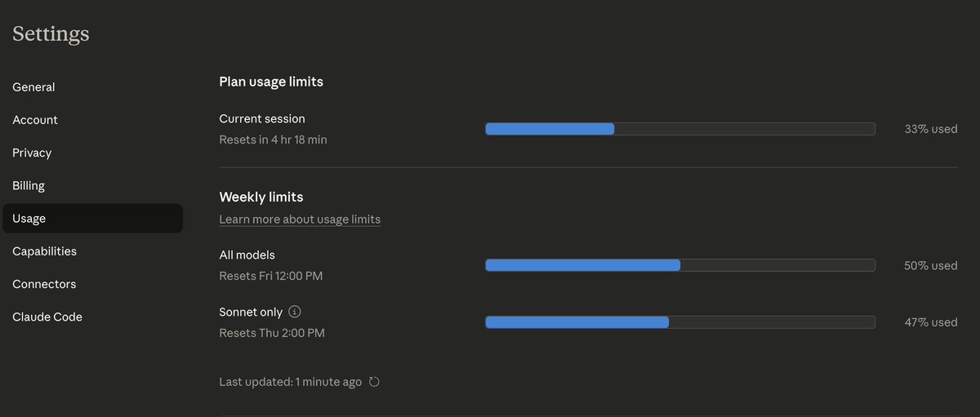Click the Current session usage progress bar
The width and height of the screenshot is (980, 417).
(x=679, y=129)
